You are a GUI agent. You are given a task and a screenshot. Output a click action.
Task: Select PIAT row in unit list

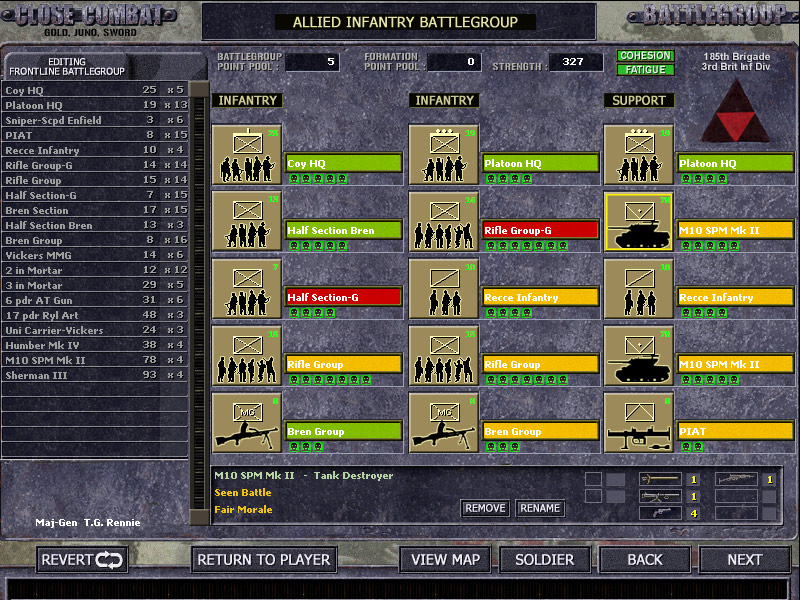(x=95, y=135)
